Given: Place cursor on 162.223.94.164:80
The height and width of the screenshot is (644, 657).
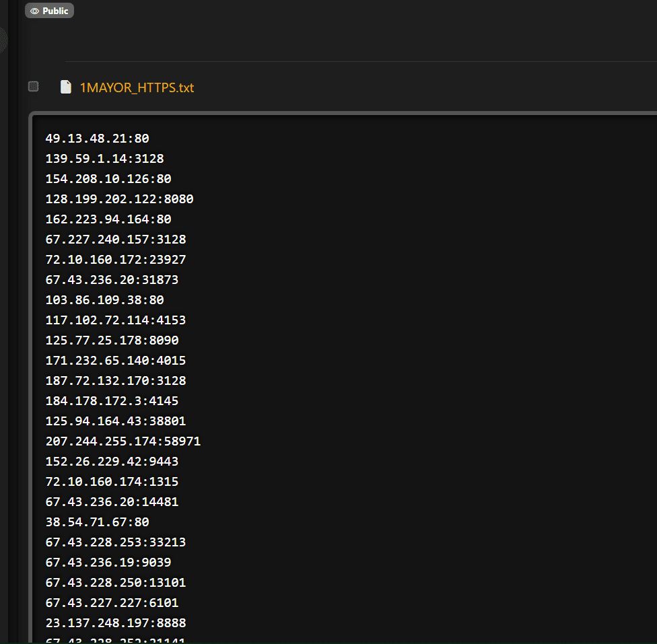Looking at the screenshot, I should tap(108, 219).
